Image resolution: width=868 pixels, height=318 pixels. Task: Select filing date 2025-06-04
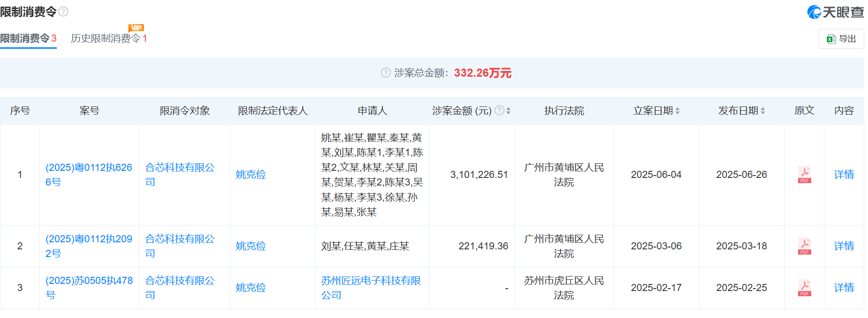coord(656,175)
